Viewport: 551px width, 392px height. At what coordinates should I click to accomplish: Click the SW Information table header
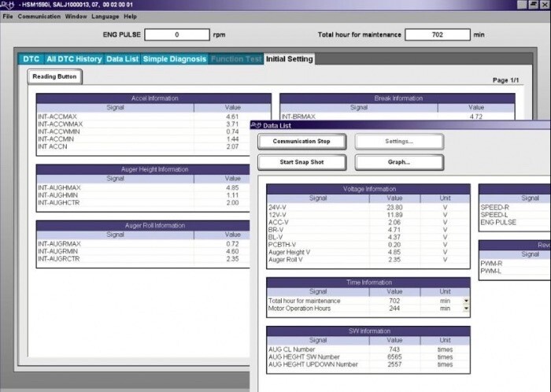click(x=368, y=331)
